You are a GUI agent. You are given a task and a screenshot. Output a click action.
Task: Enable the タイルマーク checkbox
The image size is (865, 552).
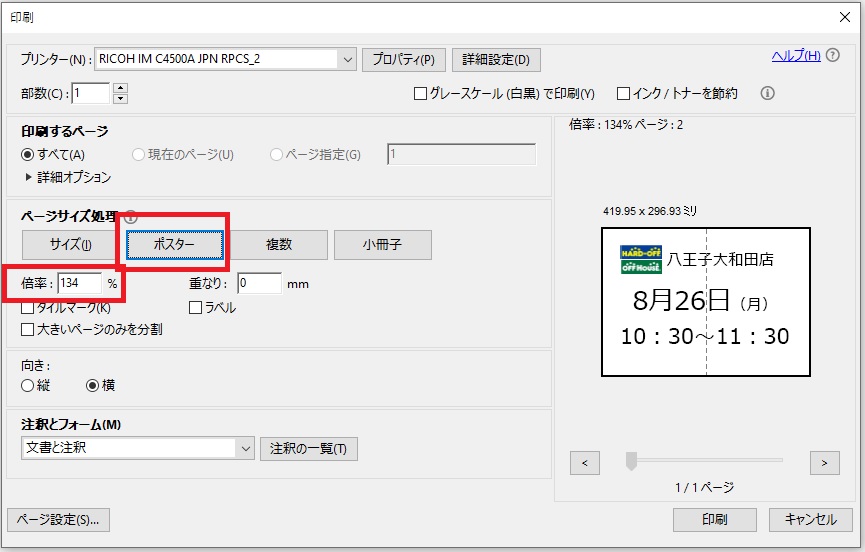(x=28, y=308)
